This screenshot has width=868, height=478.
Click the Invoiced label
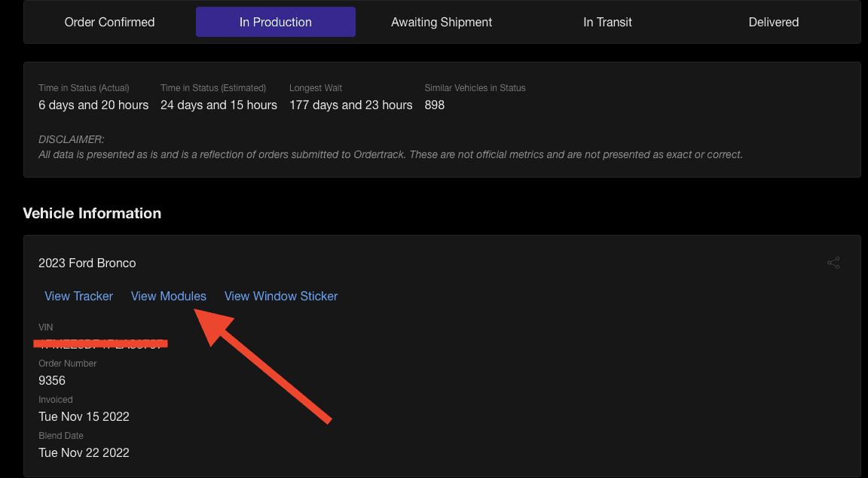(55, 400)
